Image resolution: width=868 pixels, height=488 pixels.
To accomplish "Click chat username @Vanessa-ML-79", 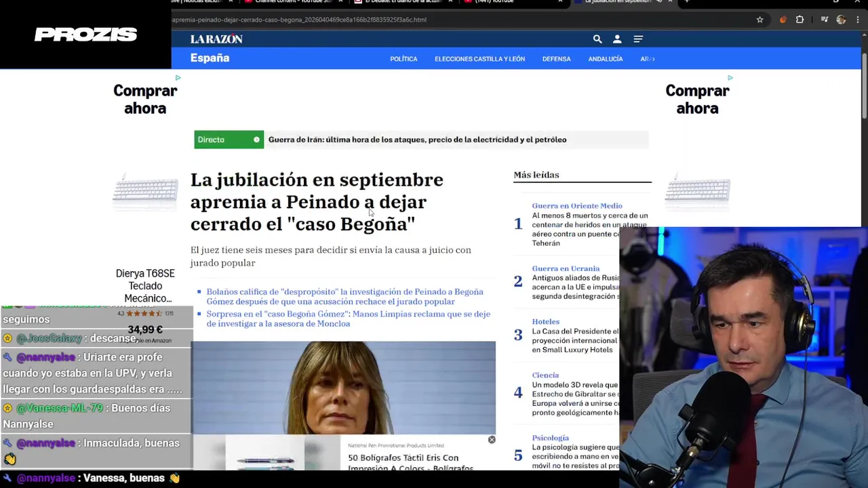I will (x=60, y=408).
